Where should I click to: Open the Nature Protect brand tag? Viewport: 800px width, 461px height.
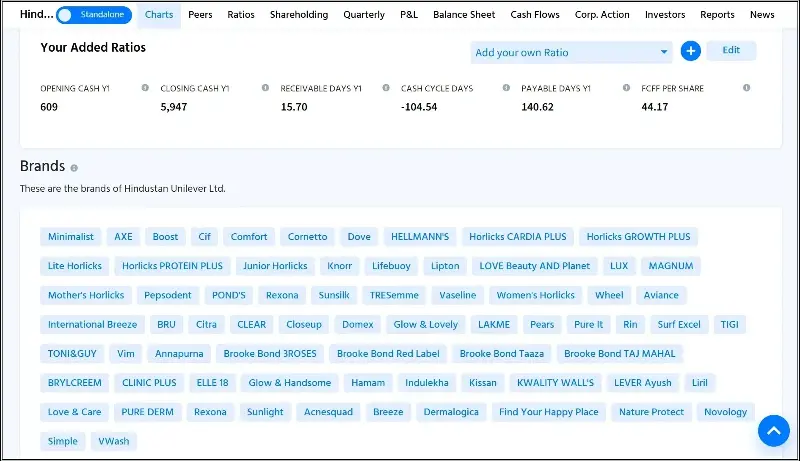pyautogui.click(x=651, y=412)
